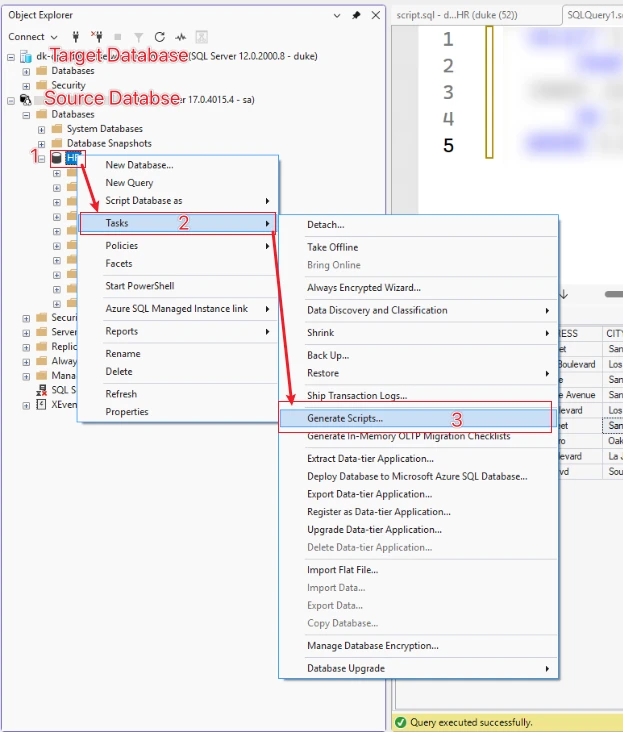Select Database Snapshots tree item
The image size is (623, 732).
(x=109, y=143)
